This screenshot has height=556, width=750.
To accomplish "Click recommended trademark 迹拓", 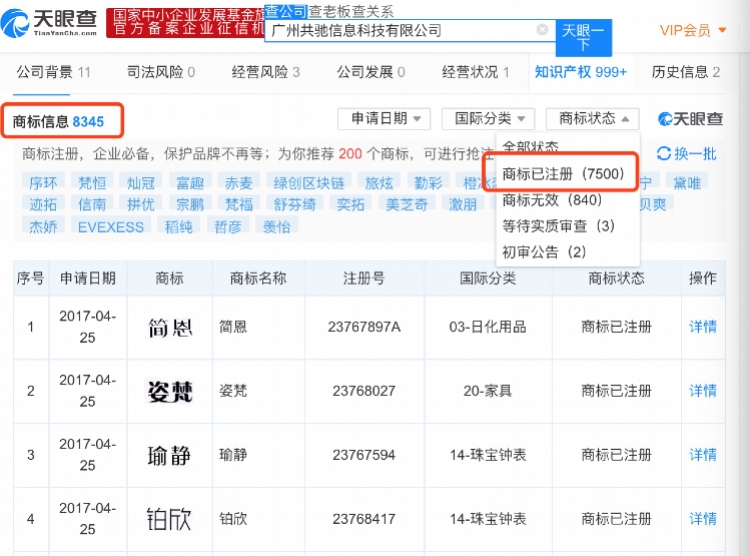I will coord(43,204).
